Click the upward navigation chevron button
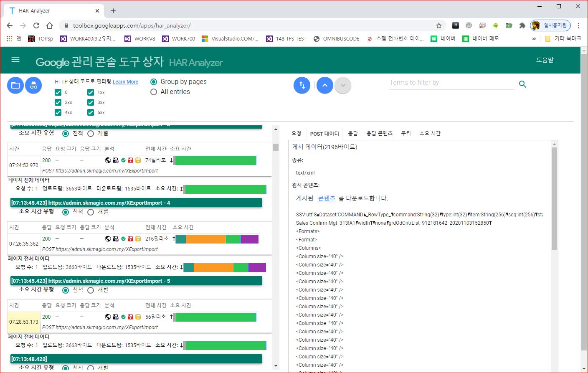Image resolution: width=588 pixels, height=373 pixels. (324, 85)
